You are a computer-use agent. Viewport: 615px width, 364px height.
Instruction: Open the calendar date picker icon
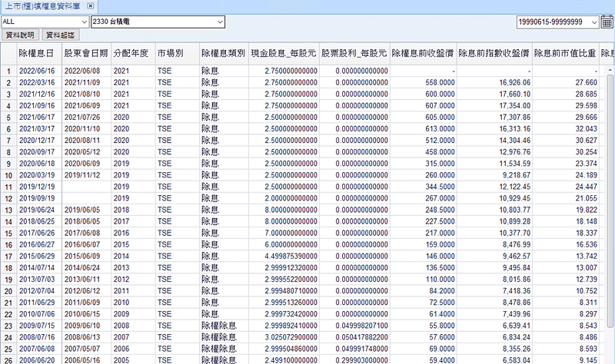(607, 21)
